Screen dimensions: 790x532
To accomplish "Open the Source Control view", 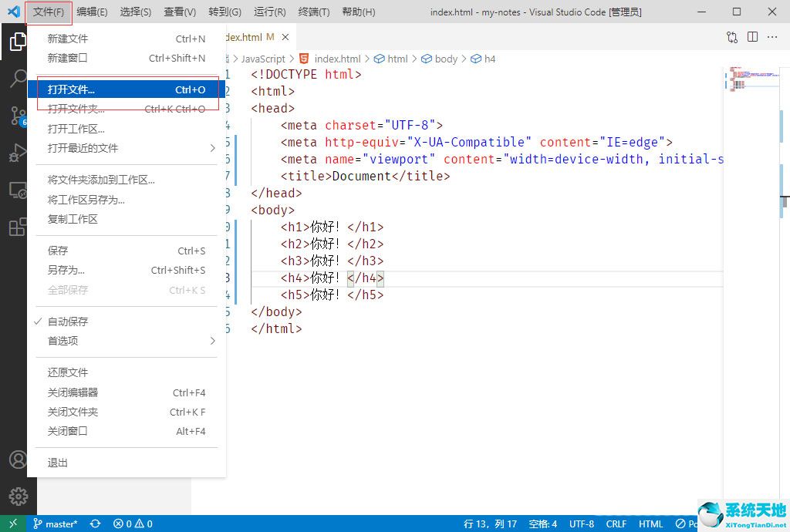I will pyautogui.click(x=18, y=114).
